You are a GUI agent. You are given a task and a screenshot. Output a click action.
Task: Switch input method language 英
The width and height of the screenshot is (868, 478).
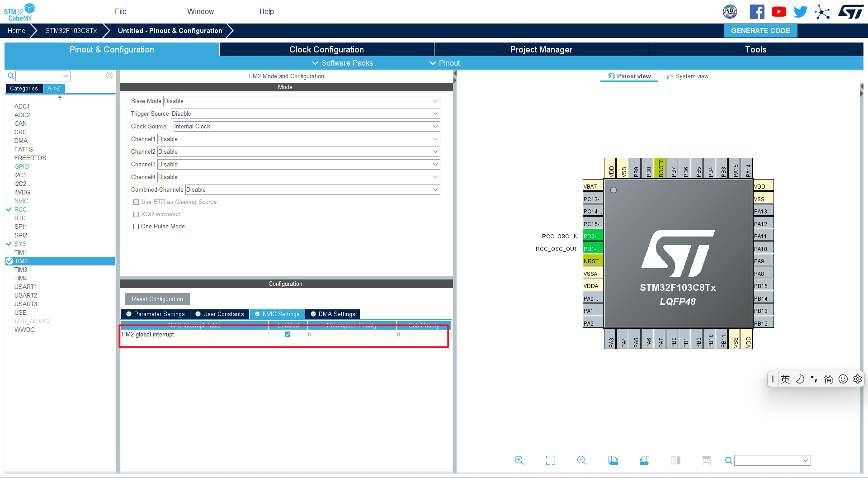click(x=785, y=379)
